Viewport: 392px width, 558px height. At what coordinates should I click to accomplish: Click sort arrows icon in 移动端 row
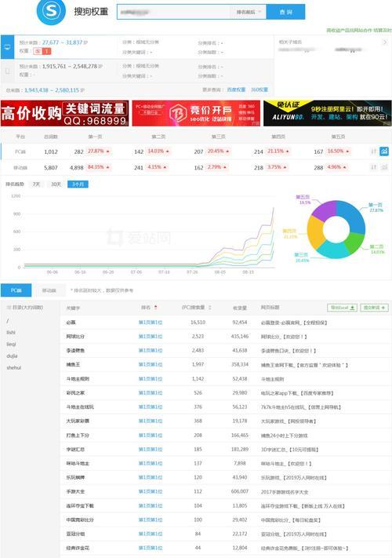point(373,167)
